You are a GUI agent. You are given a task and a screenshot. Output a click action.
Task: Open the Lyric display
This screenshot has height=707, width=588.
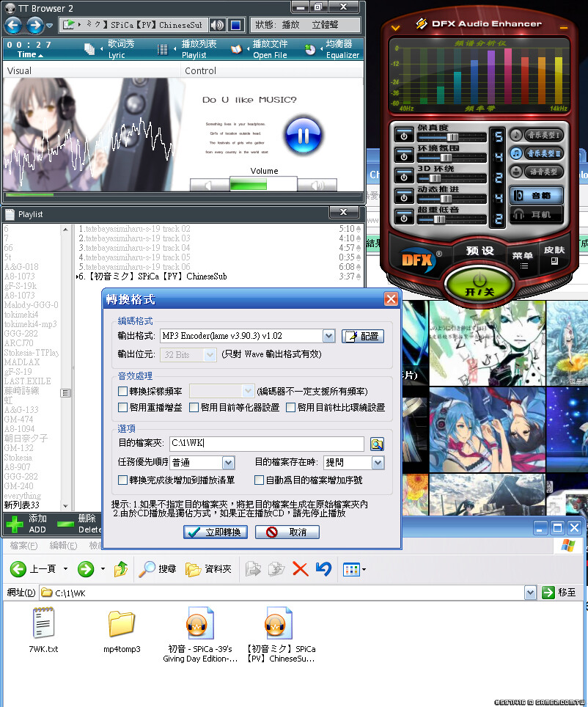pyautogui.click(x=111, y=49)
